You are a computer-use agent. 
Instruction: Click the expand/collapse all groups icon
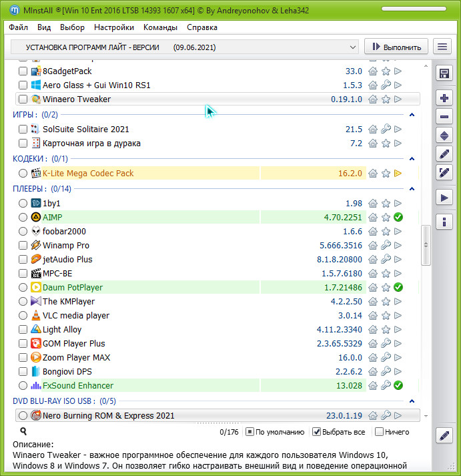tap(444, 136)
